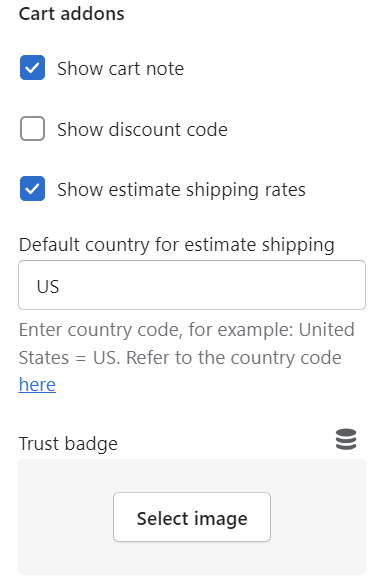Screen dimensions: 384x588
Task: Click checkmark icon in cart note box
Action: pos(32,68)
